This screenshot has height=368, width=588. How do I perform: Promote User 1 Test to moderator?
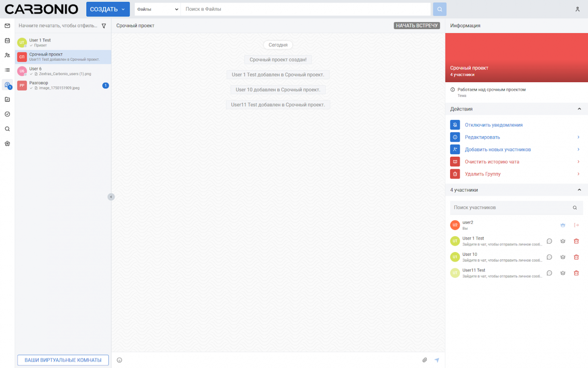563,241
